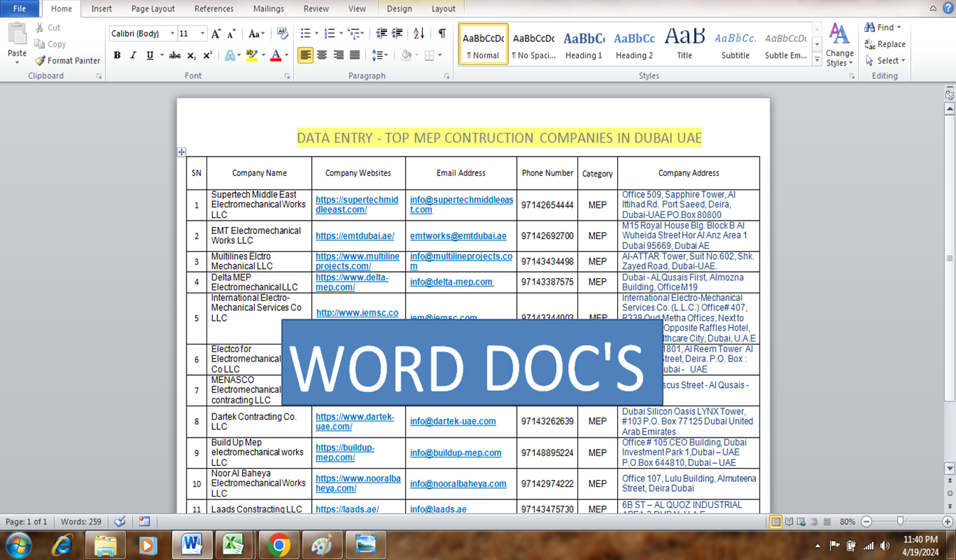Screen dimensions: 956x560
Task: Open supertechmiddleeast.com website link
Action: (357, 205)
